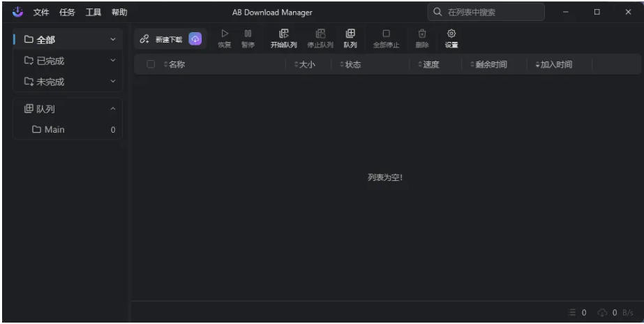The width and height of the screenshot is (644, 324).
Task: Open the 任务 menu
Action: [67, 13]
